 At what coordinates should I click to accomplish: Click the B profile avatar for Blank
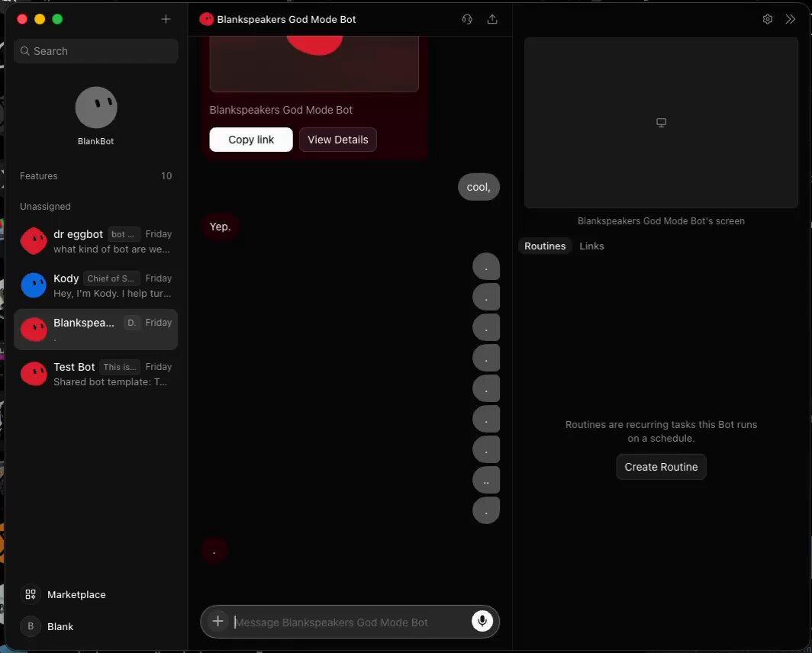[31, 626]
